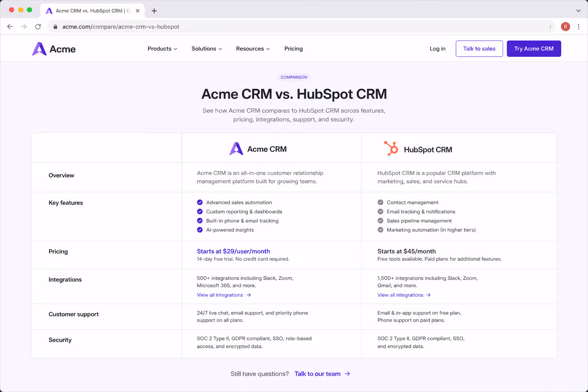Image resolution: width=588 pixels, height=392 pixels.
Task: Open the tab search chevron
Action: (x=578, y=11)
